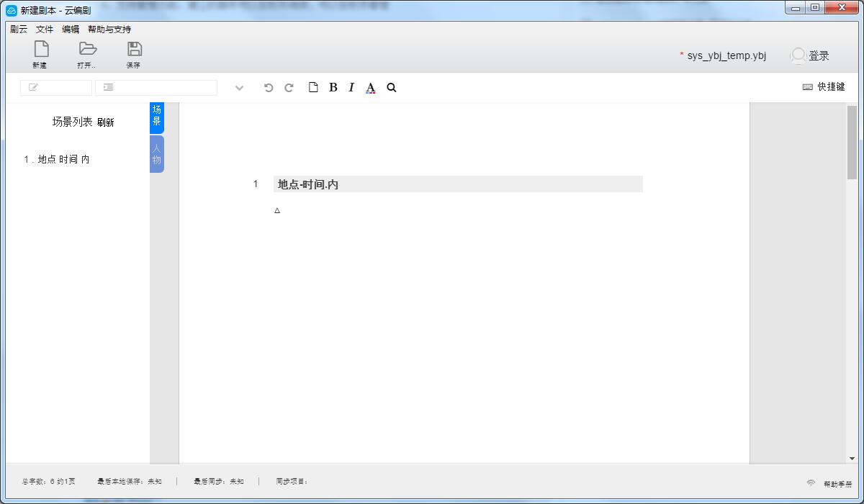This screenshot has width=864, height=504.
Task: Redo the last undone edit
Action: [289, 88]
